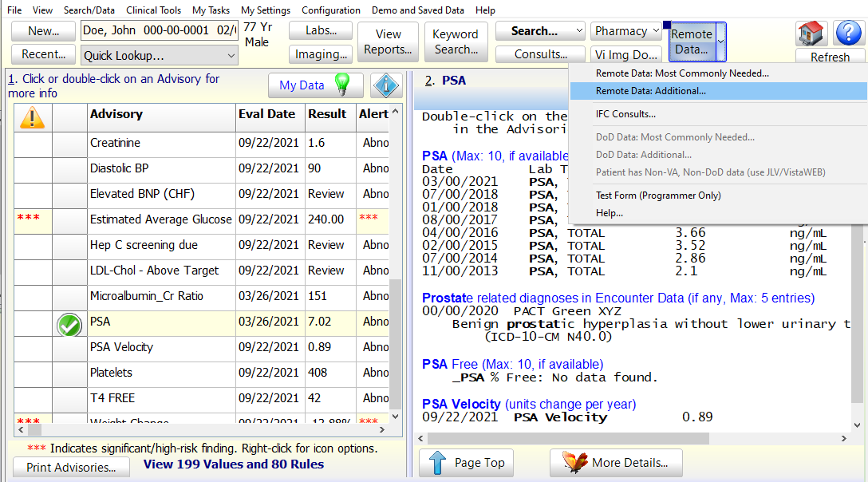868x482 pixels.
Task: Click the Recent button
Action: pos(43,54)
